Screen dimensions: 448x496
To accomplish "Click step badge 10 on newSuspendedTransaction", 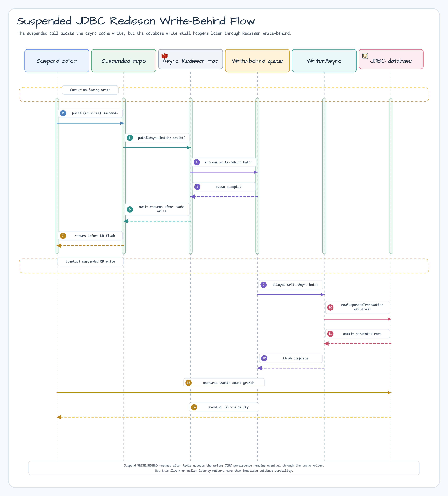I will pos(330,307).
